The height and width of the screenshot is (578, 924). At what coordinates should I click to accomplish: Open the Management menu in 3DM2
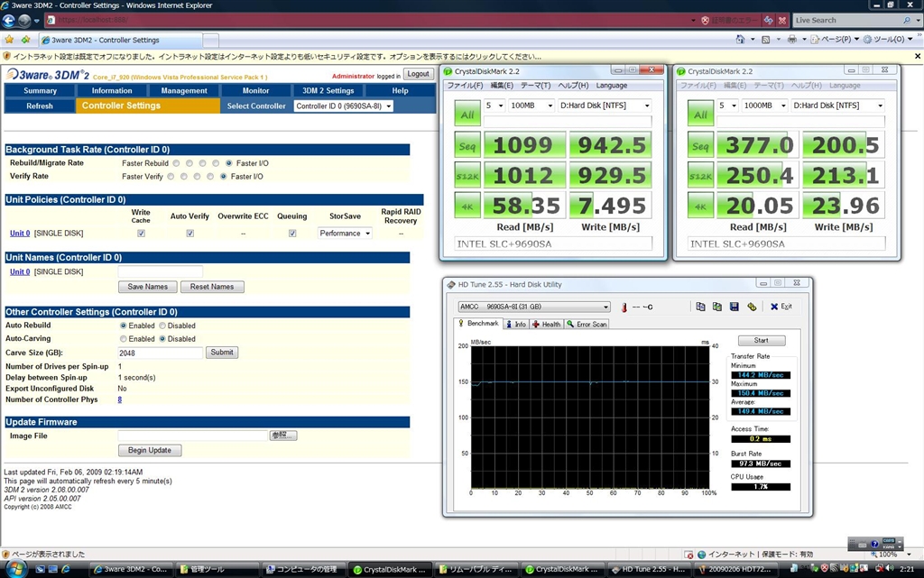184,90
